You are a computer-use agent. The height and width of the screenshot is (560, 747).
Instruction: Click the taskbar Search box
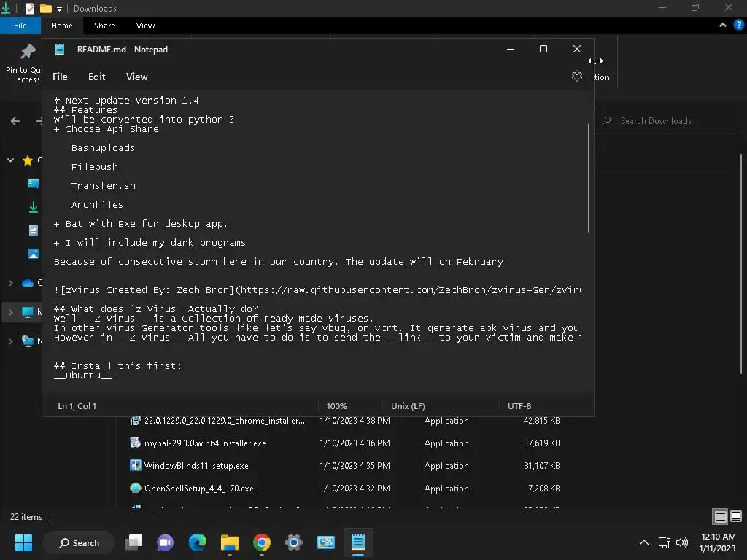click(79, 542)
